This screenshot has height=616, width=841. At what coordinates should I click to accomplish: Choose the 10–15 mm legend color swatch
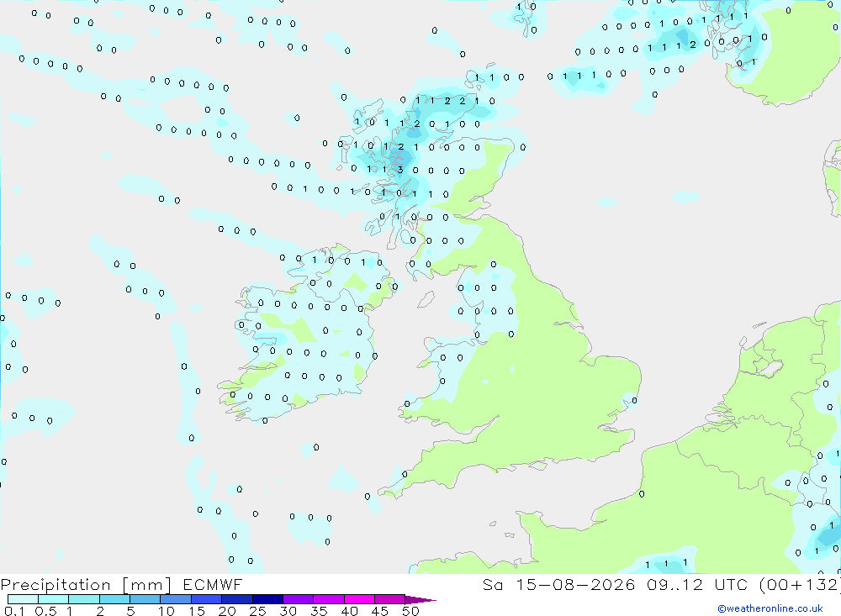[x=176, y=599]
